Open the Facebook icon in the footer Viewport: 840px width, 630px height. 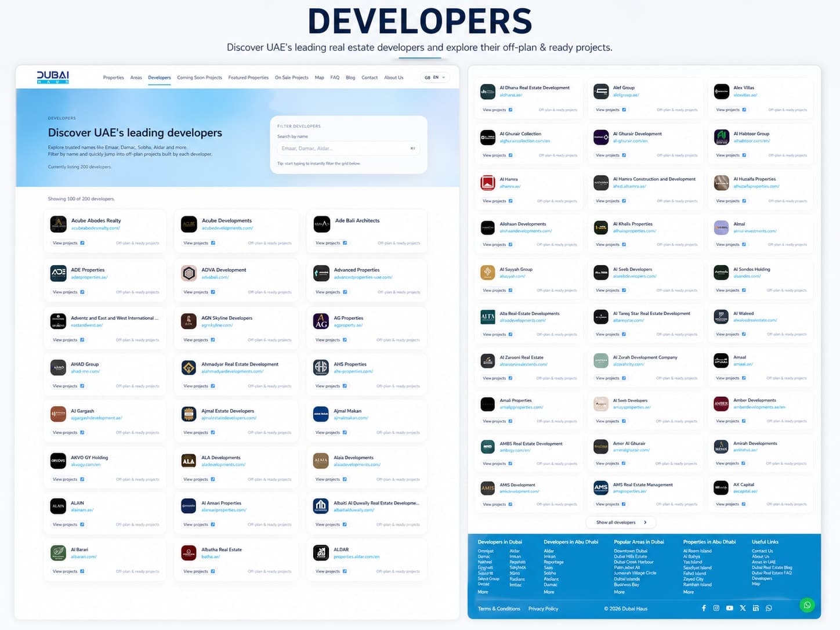point(704,608)
